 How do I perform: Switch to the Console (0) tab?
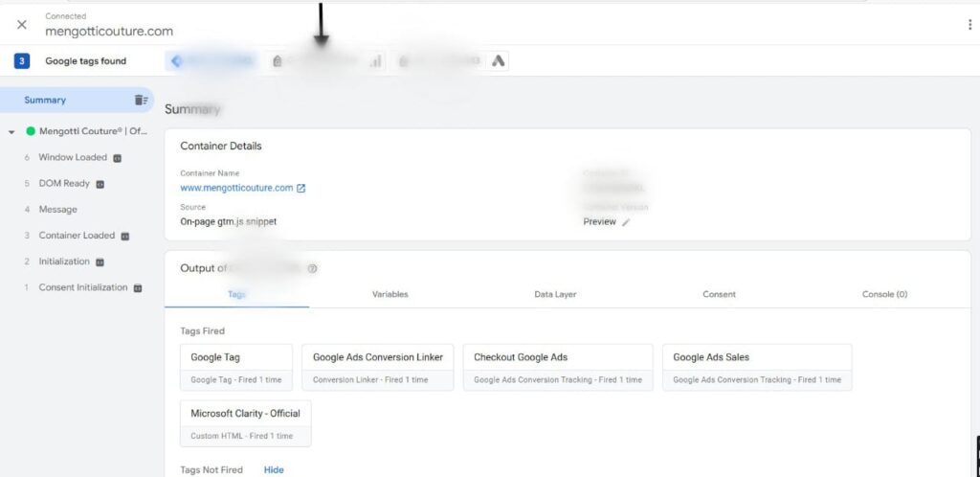tap(884, 294)
